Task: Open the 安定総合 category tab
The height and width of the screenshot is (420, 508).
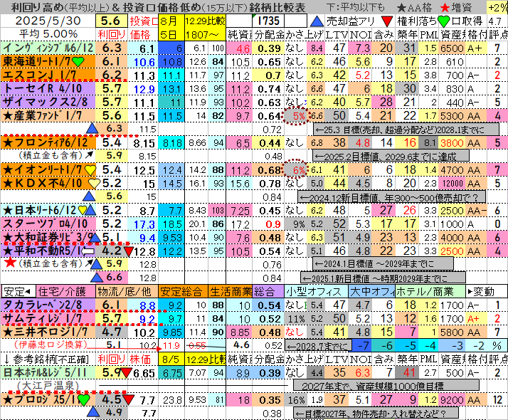Action: [183, 292]
